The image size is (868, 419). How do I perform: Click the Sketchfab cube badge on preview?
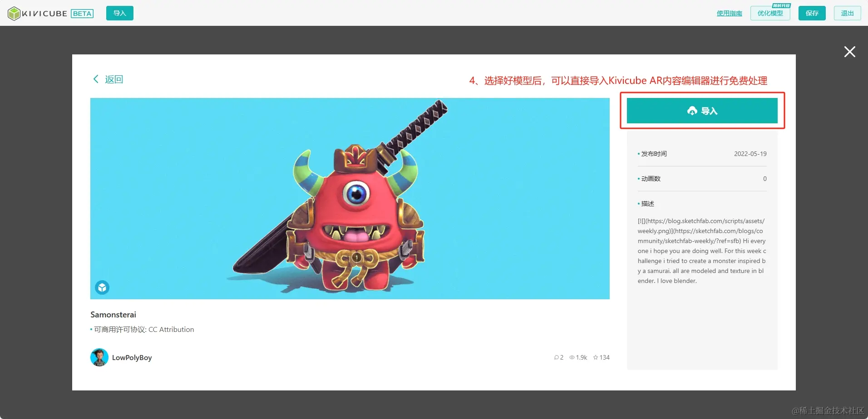(102, 287)
